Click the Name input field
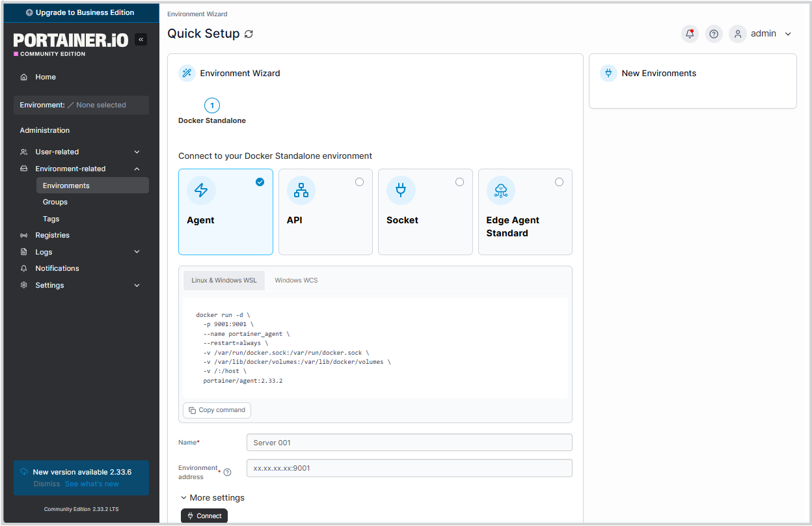 tap(409, 443)
